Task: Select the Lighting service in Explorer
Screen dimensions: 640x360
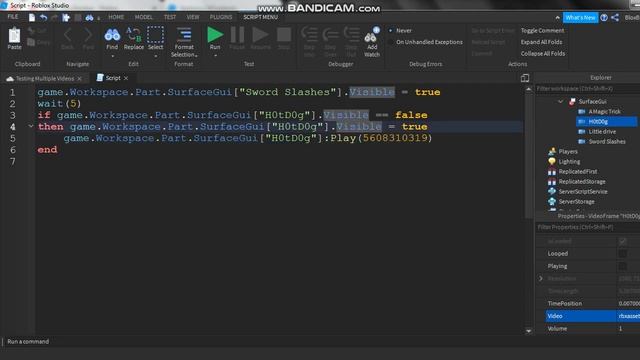Action: coord(569,162)
